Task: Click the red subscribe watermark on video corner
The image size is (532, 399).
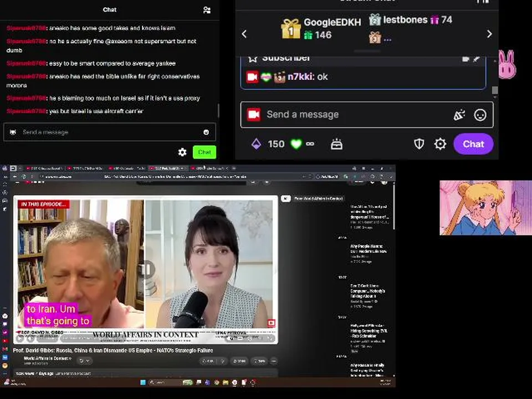Action: tap(271, 323)
